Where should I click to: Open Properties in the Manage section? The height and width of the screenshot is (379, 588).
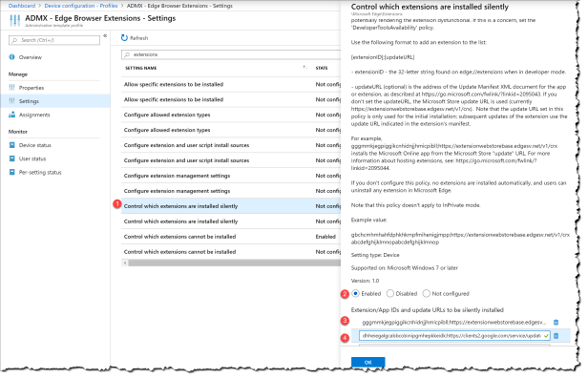[x=31, y=88]
